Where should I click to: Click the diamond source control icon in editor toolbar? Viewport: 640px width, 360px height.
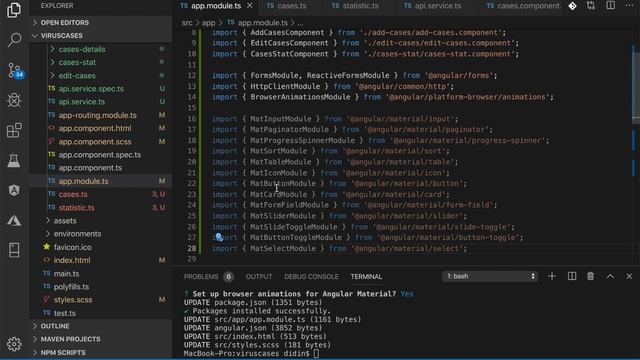point(572,6)
